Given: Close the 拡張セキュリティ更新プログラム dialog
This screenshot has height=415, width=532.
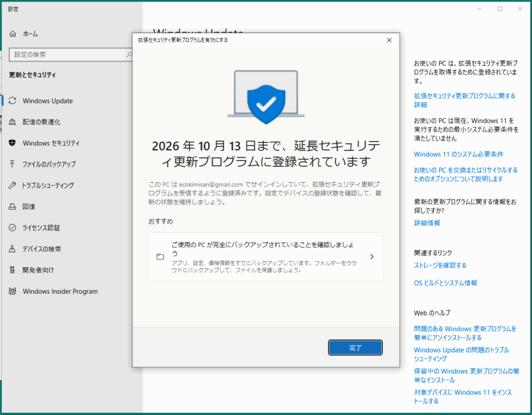Looking at the screenshot, I should point(389,40).
